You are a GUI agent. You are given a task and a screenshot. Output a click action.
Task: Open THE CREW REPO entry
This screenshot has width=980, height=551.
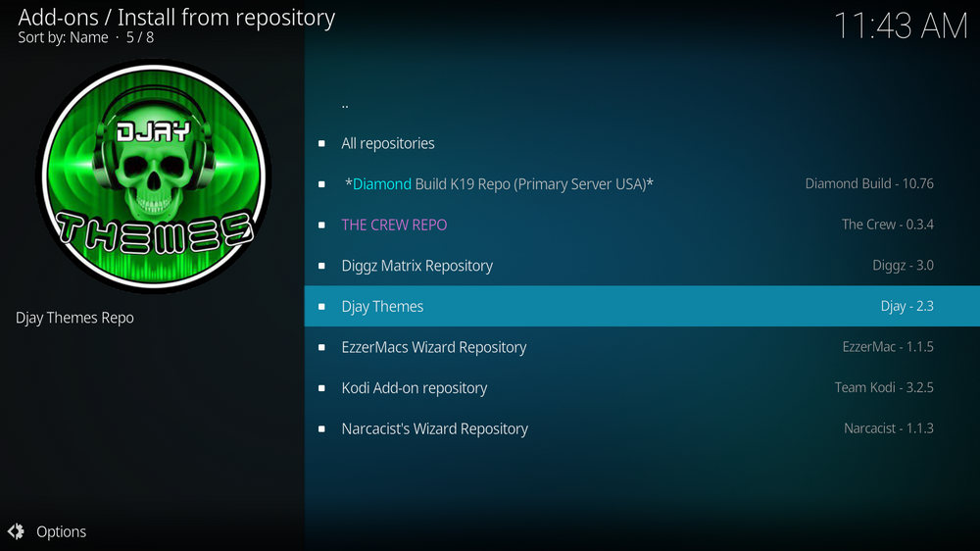coord(642,225)
